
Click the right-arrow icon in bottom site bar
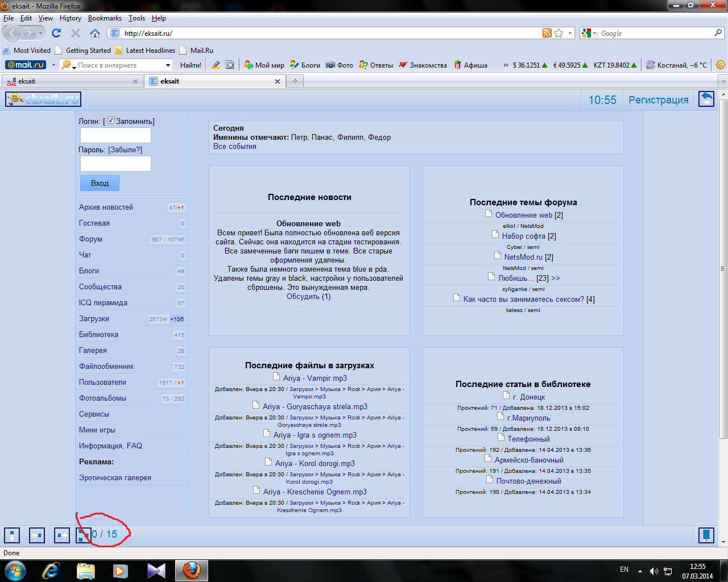pos(62,535)
